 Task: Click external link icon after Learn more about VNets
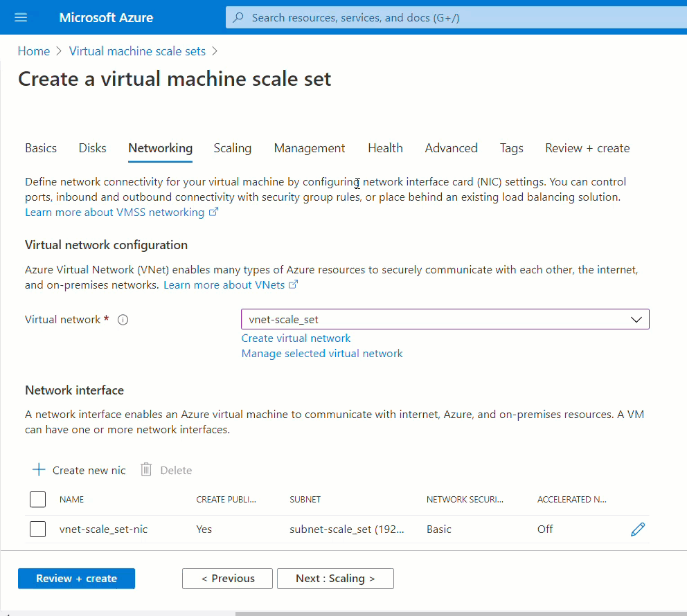[294, 285]
